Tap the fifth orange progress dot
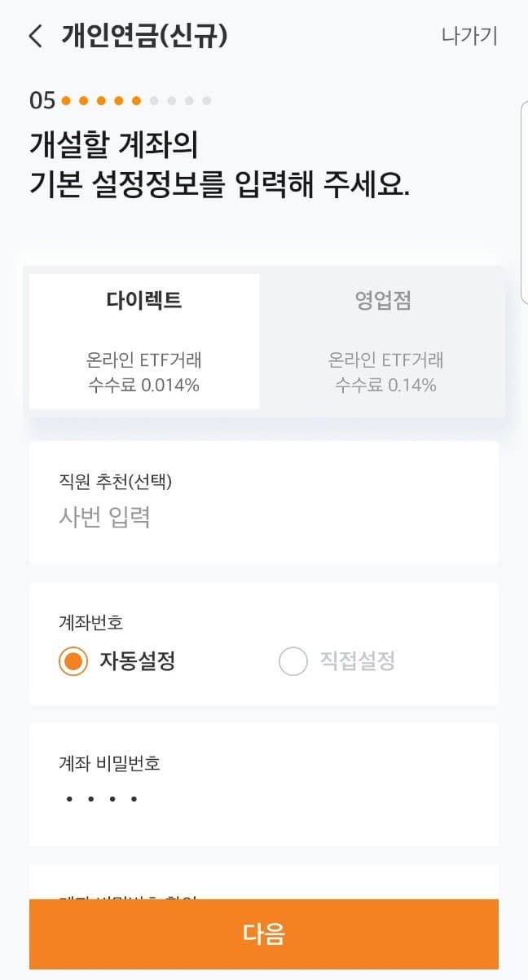528x980 pixels. [135, 99]
